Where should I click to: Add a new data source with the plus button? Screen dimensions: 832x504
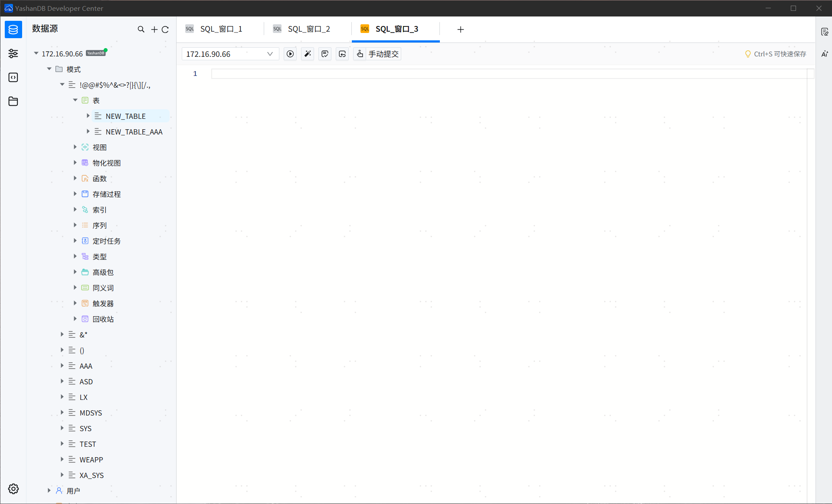[x=154, y=29]
